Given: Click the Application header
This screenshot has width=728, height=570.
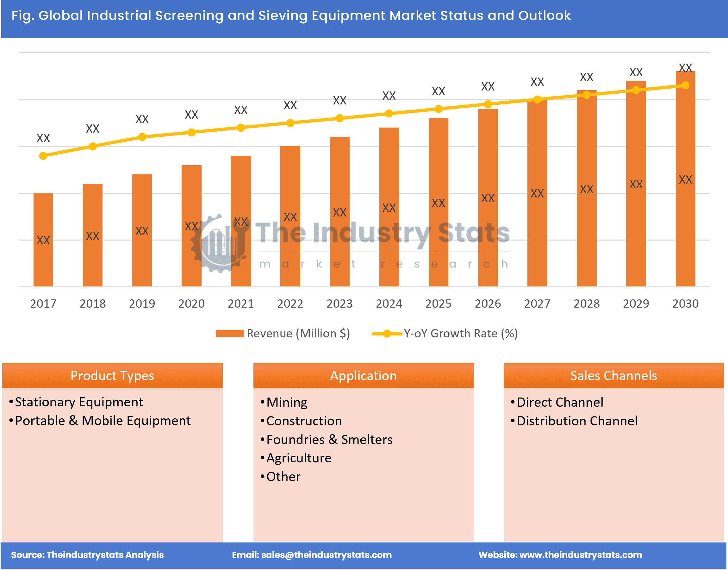Looking at the screenshot, I should [x=363, y=376].
